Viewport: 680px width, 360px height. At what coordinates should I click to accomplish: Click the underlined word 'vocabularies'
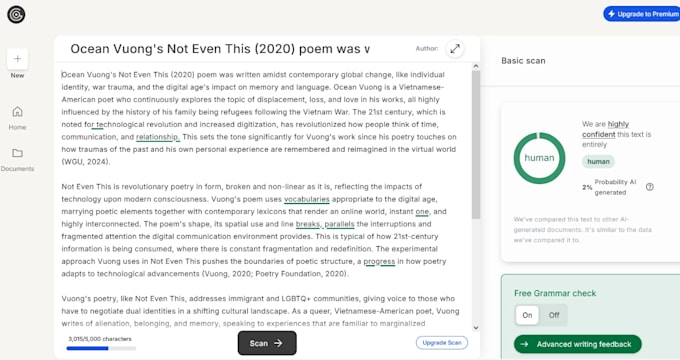(x=307, y=199)
